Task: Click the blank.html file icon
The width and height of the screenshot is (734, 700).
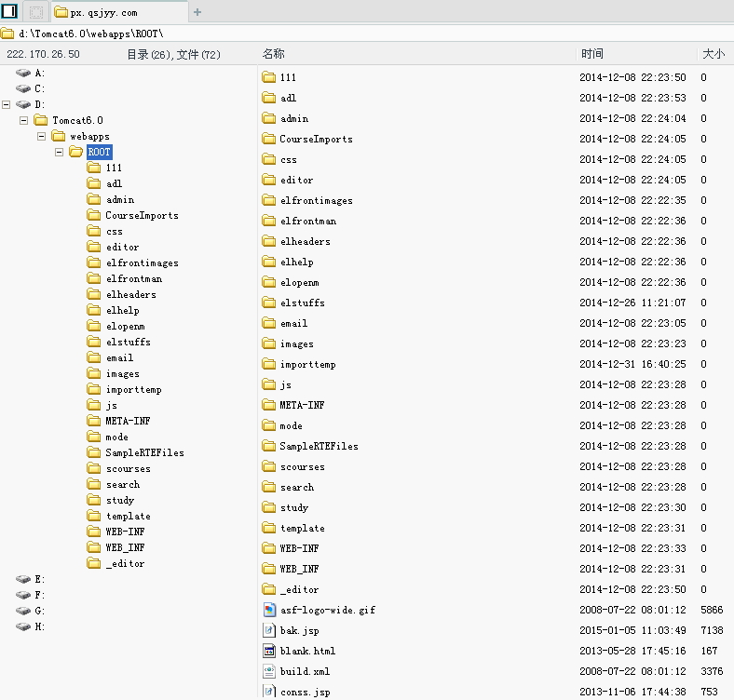Action: tap(268, 651)
